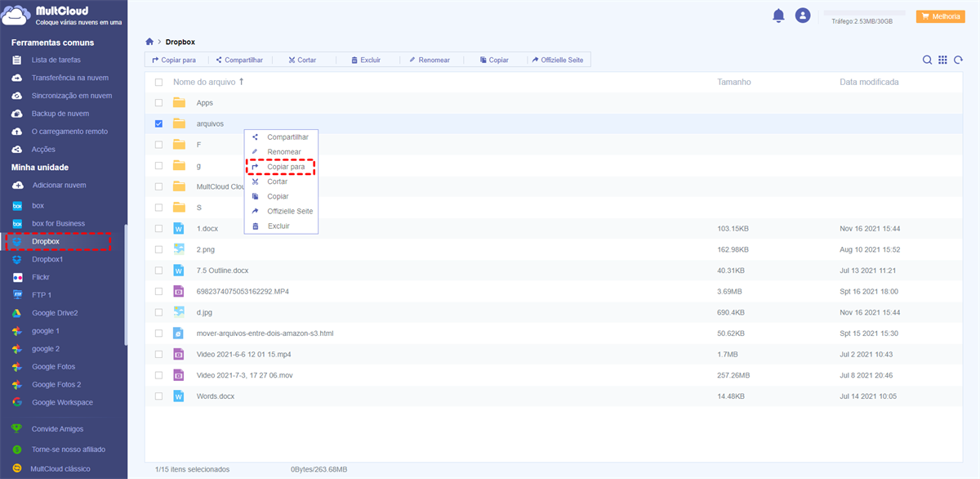Open the Words.docx file

pos(215,396)
